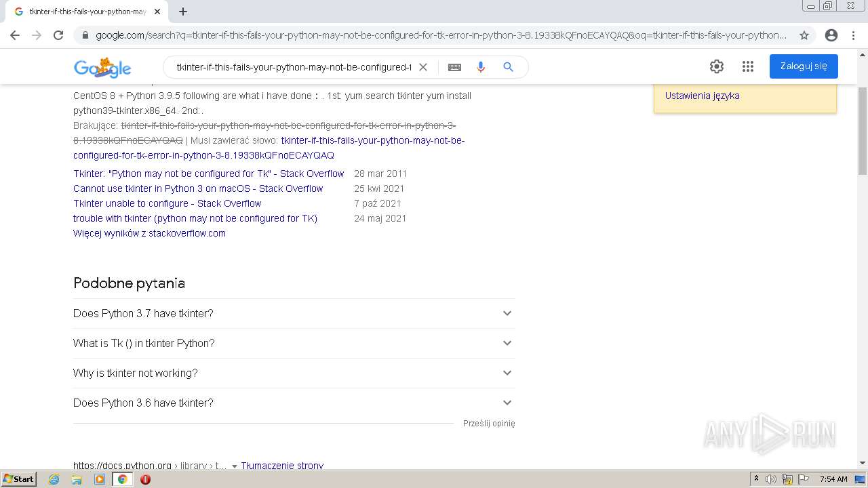Expand 'Does Python 3.6 have tkinter?'
The width and height of the screenshot is (868, 488).
294,403
